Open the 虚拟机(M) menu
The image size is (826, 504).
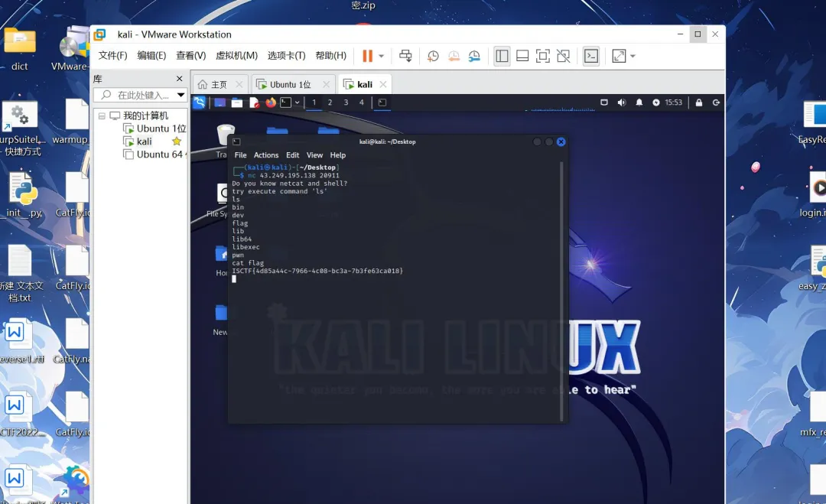coord(236,55)
